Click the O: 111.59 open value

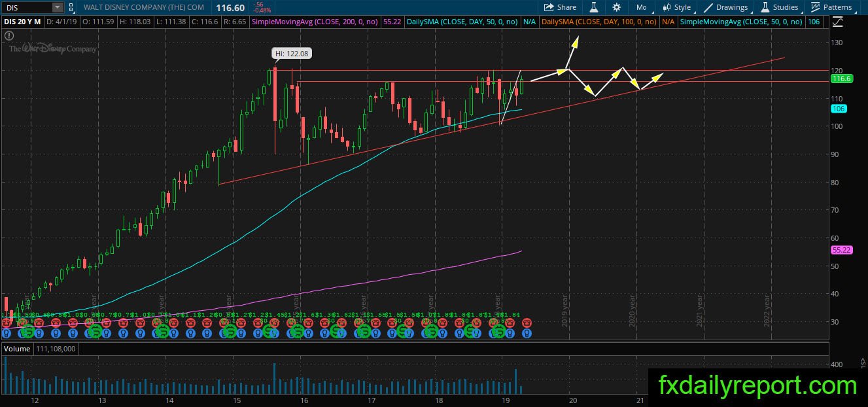98,22
